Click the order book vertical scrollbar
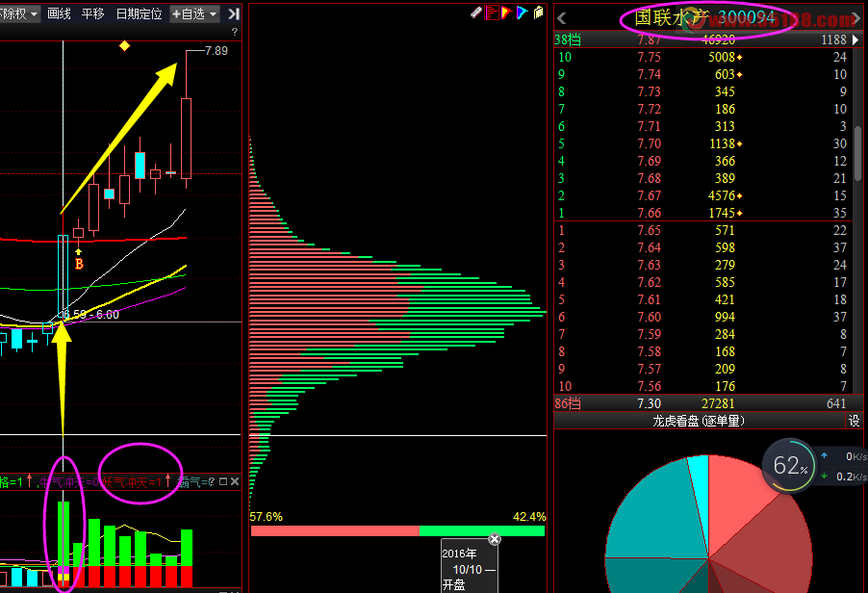This screenshot has width=868, height=593. [x=858, y=153]
